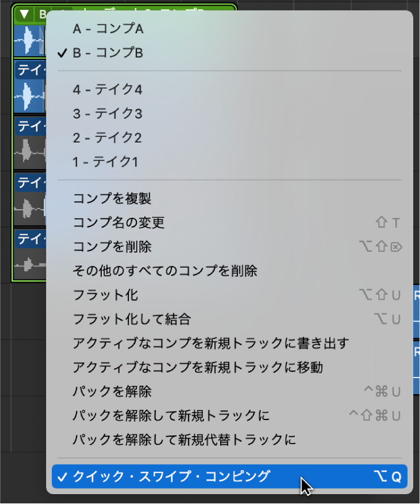The width and height of the screenshot is (420, 504).
Task: Choose 4 - テイク4 from the menu
Action: (x=229, y=89)
